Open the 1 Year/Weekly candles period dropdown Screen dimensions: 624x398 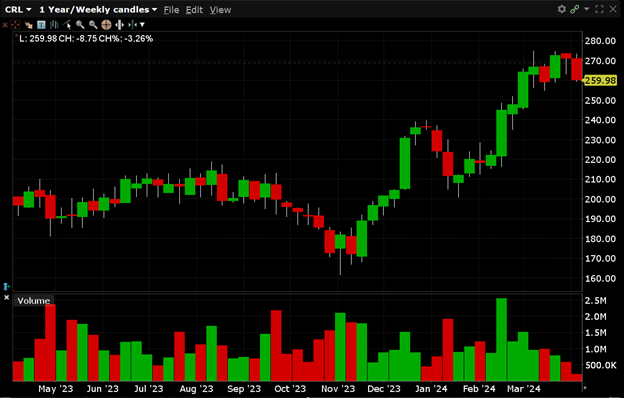pyautogui.click(x=98, y=10)
